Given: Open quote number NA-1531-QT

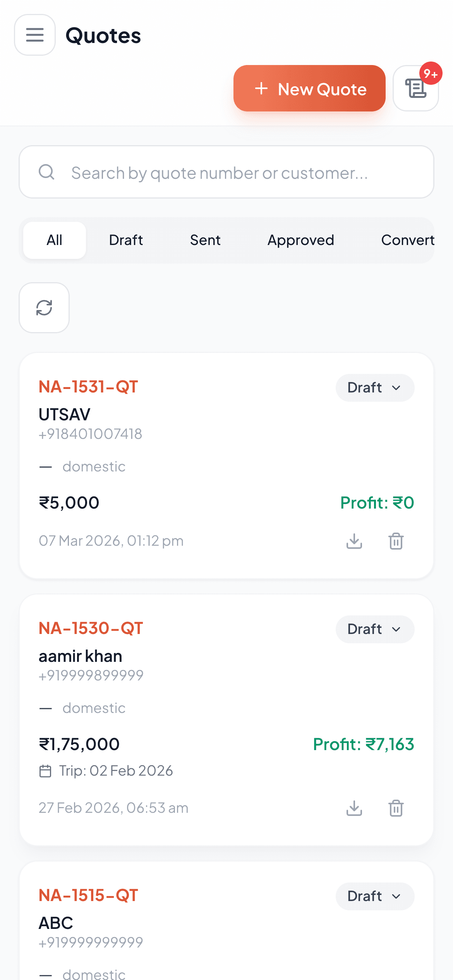Looking at the screenshot, I should (88, 387).
